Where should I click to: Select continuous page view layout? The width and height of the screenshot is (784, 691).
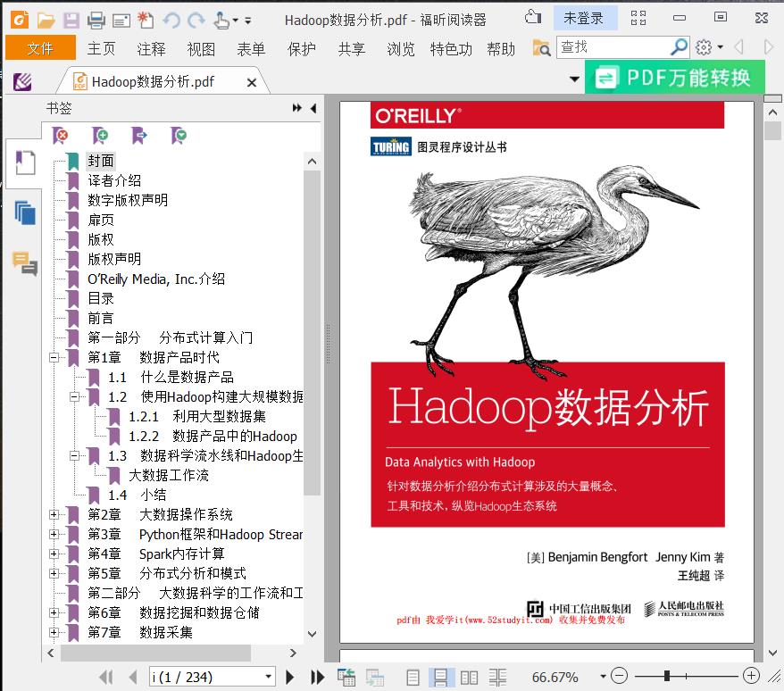tap(441, 678)
